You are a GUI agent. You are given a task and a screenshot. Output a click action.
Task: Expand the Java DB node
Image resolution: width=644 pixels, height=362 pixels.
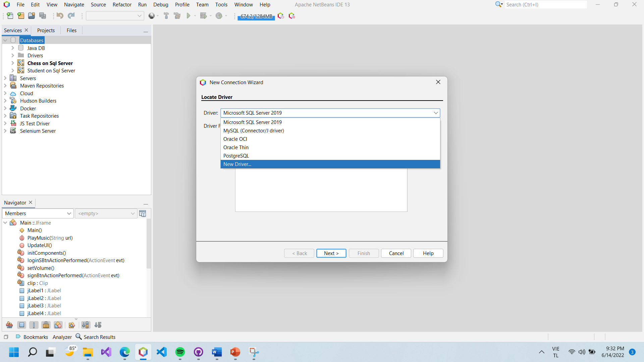(x=13, y=48)
